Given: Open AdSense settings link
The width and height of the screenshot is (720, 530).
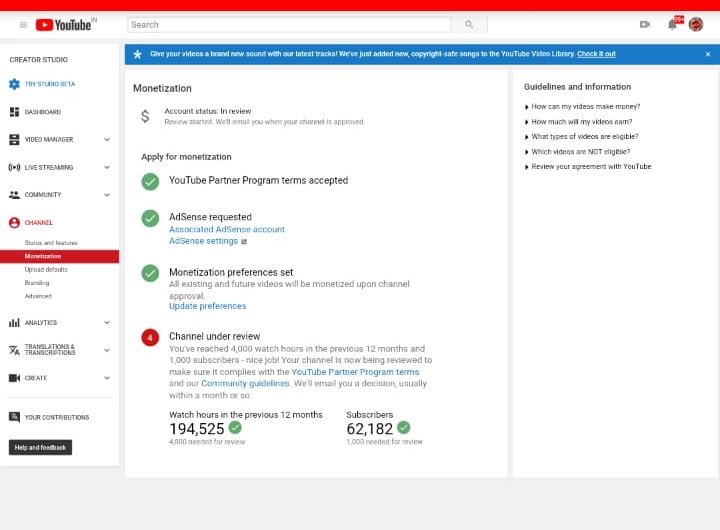Looking at the screenshot, I should tap(203, 241).
